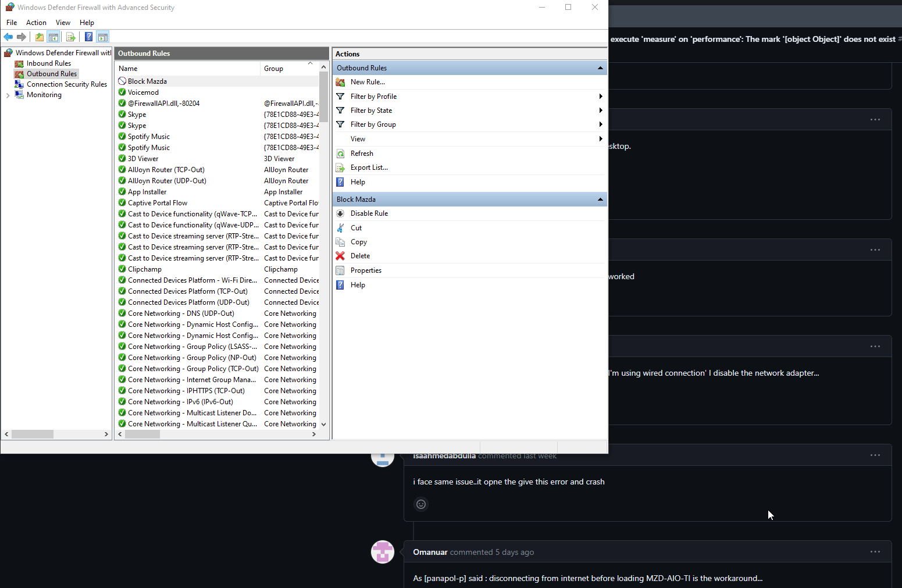Click Omanuar's avatar in the browser page
Image resolution: width=902 pixels, height=588 pixels.
coord(383,552)
